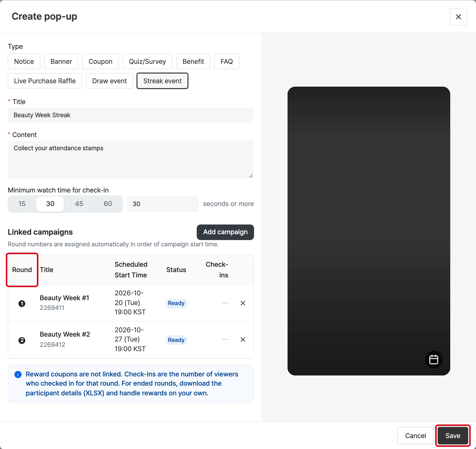Click the Content text area
Image resolution: width=476 pixels, height=449 pixels.
point(131,159)
